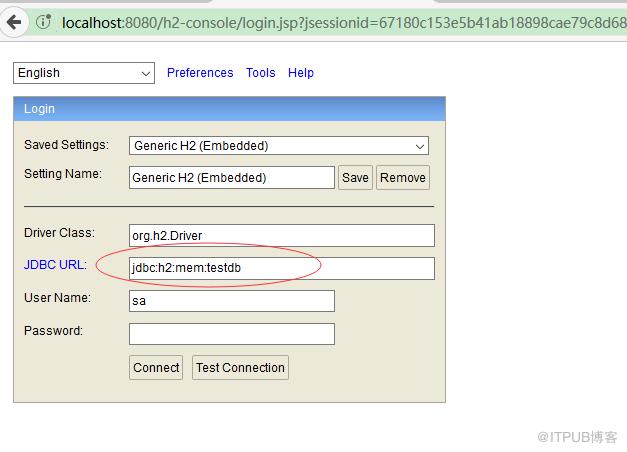Screen dimensions: 627x452
Task: Click the Test Connection button
Action: pyautogui.click(x=240, y=368)
